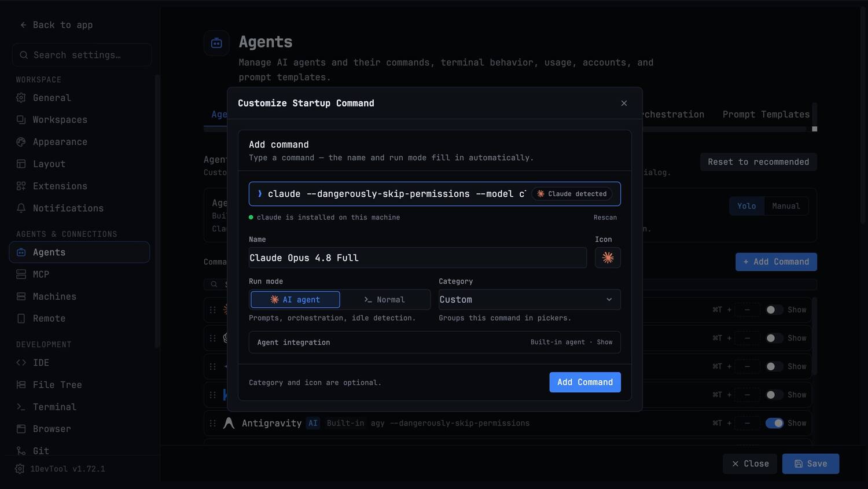Switch permission mode to Yolo
Image resolution: width=868 pixels, height=489 pixels.
coord(746,206)
